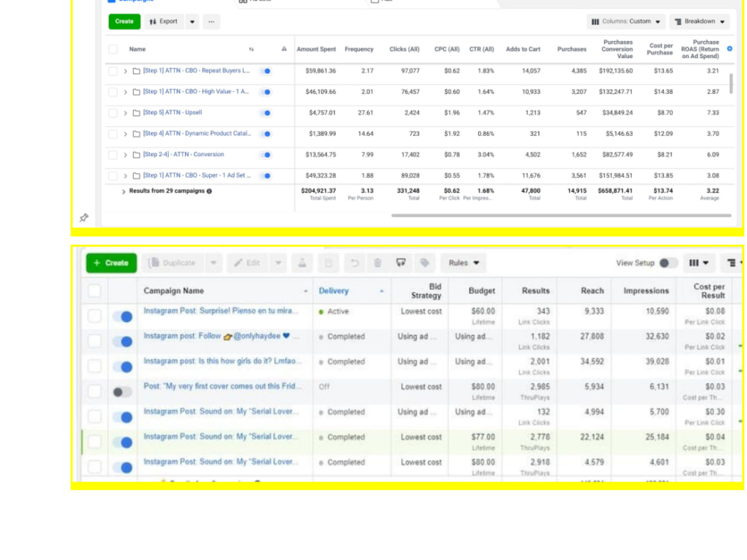Image resolution: width=747 pixels, height=560 pixels.
Task: Click folder icon of Step 2-4 ATTN Conversion
Action: tap(136, 155)
